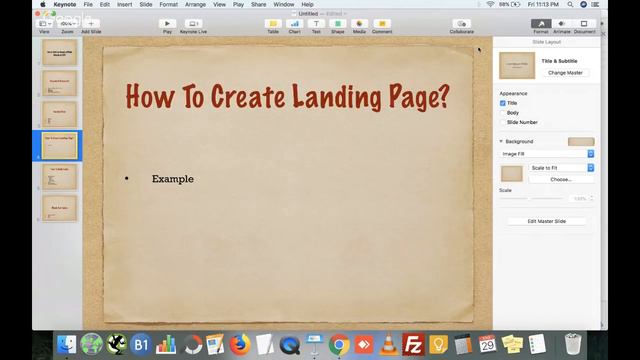Switch to the Document inspector

[x=584, y=24]
